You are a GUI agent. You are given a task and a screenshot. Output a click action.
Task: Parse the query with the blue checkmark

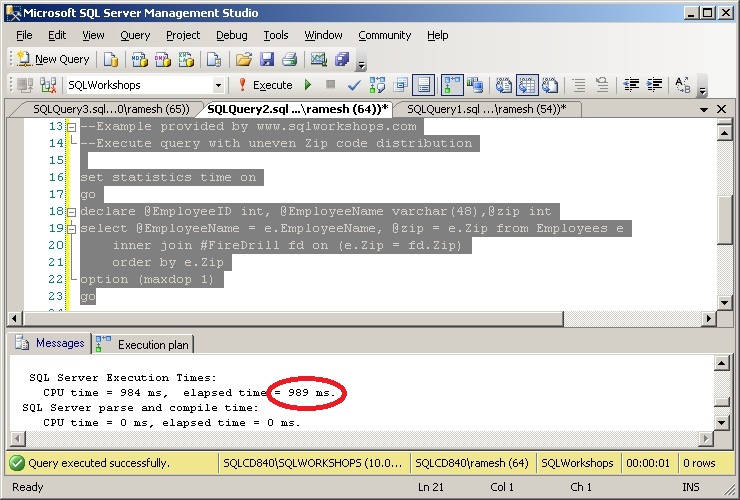(x=354, y=85)
